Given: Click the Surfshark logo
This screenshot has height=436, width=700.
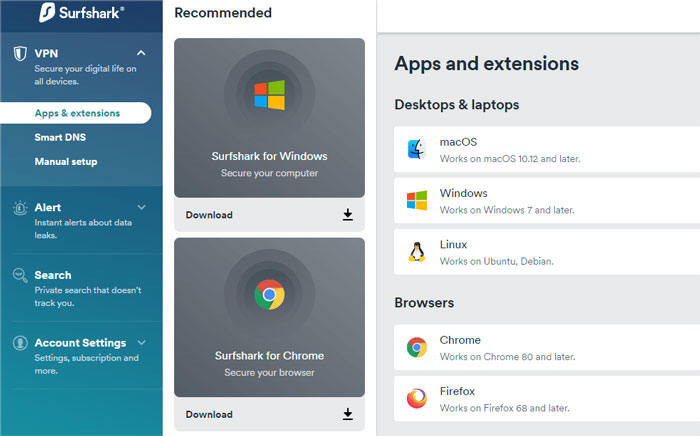Looking at the screenshot, I should (x=81, y=12).
